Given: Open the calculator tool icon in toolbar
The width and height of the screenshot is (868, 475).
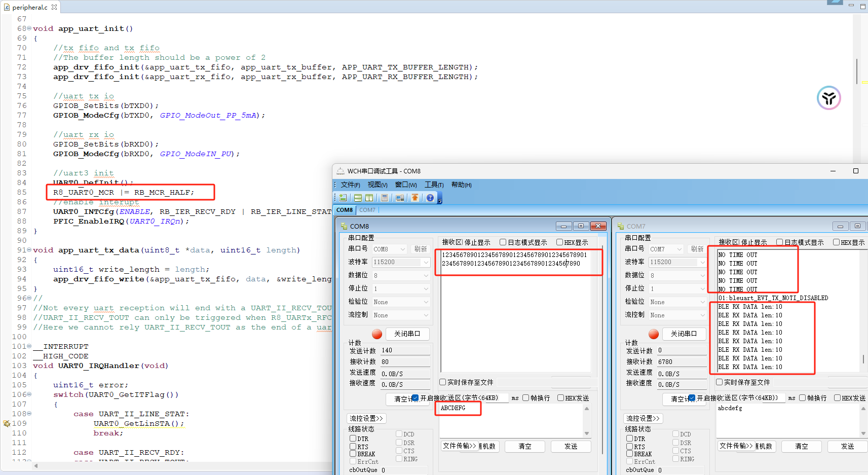Looking at the screenshot, I should [385, 198].
